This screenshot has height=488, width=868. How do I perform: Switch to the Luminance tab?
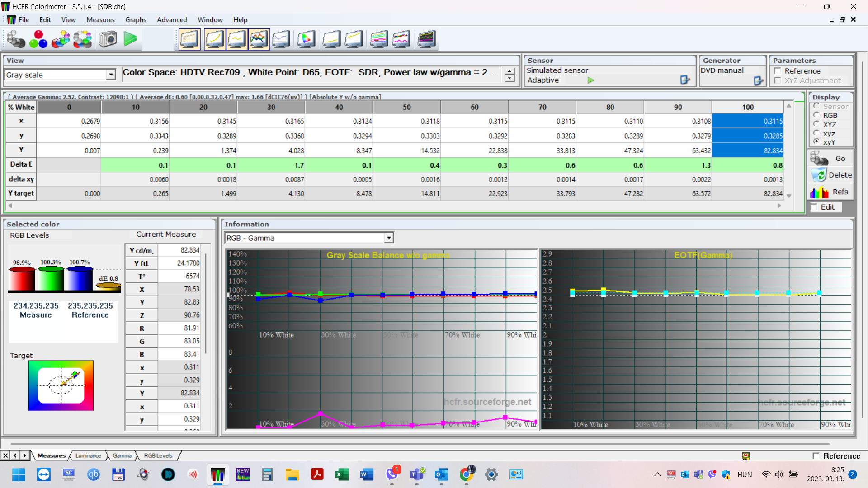(88, 455)
